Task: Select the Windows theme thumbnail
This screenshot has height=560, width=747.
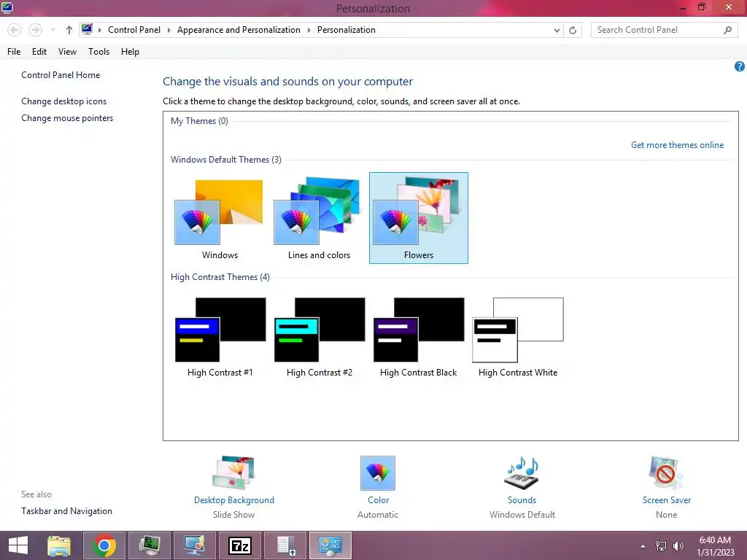Action: coord(220,218)
